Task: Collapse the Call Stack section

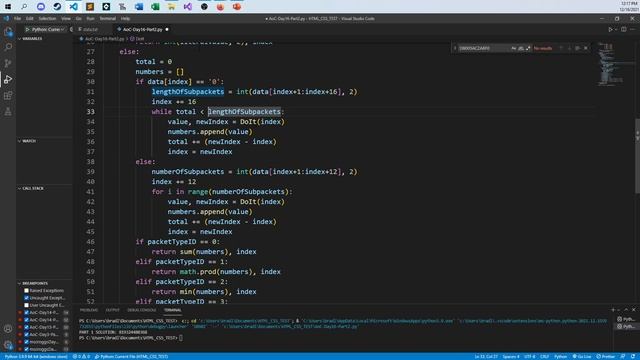Action: pos(19,189)
